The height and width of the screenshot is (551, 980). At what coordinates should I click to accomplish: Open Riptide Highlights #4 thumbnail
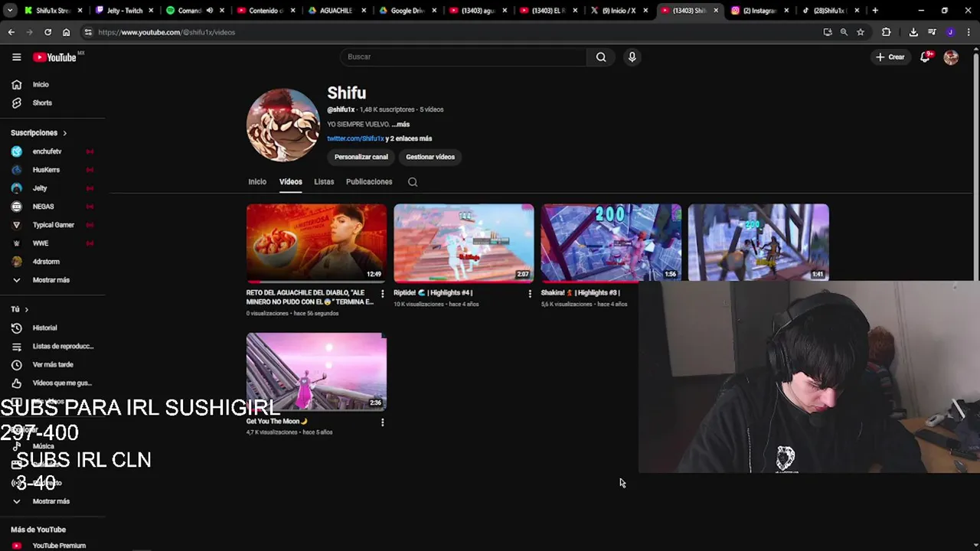click(464, 243)
